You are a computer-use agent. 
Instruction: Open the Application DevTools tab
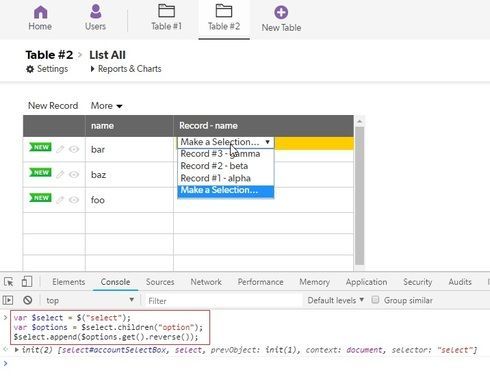pos(366,282)
